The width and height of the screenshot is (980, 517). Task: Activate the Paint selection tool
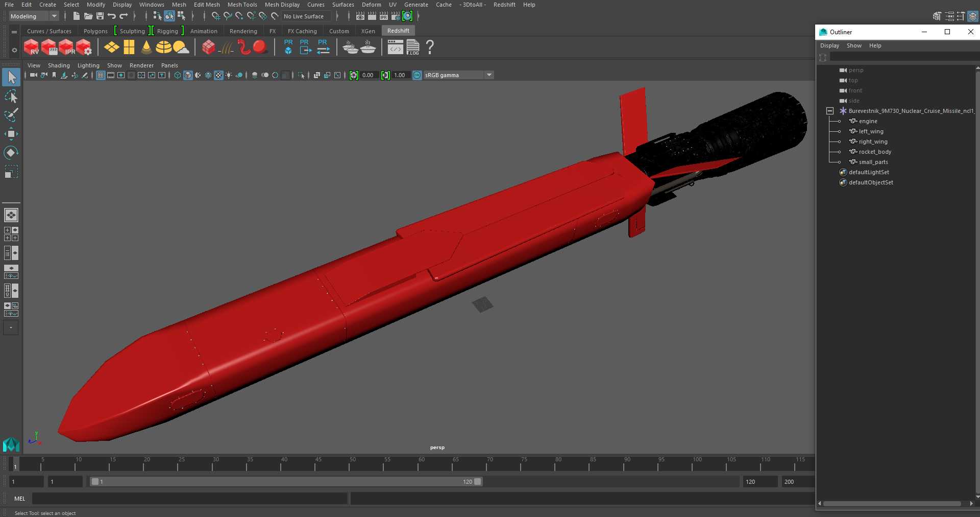tap(11, 115)
